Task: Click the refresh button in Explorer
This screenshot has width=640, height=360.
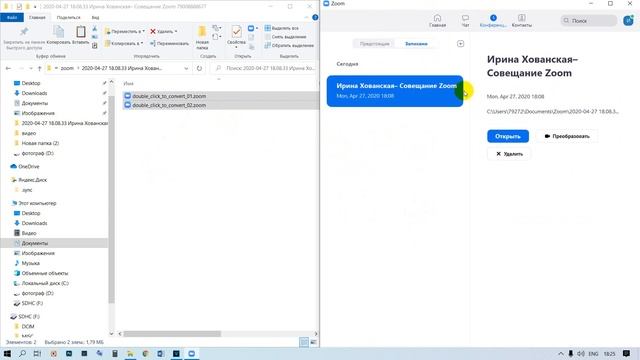Action: point(199,68)
